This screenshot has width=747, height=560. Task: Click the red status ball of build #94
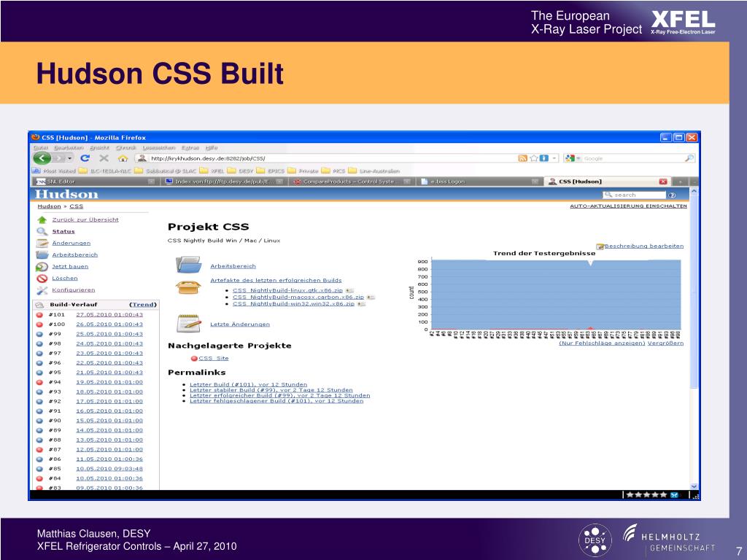pyautogui.click(x=39, y=382)
